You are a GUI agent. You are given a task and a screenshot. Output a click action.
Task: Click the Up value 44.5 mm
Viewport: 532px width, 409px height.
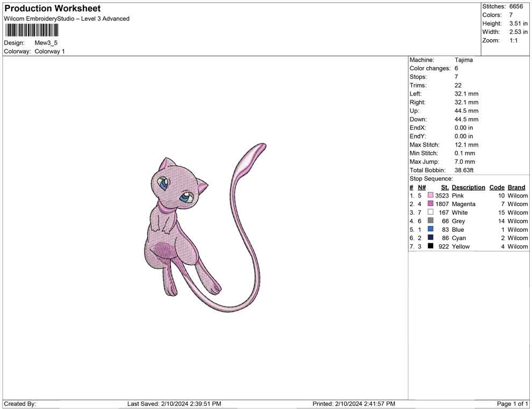point(466,111)
